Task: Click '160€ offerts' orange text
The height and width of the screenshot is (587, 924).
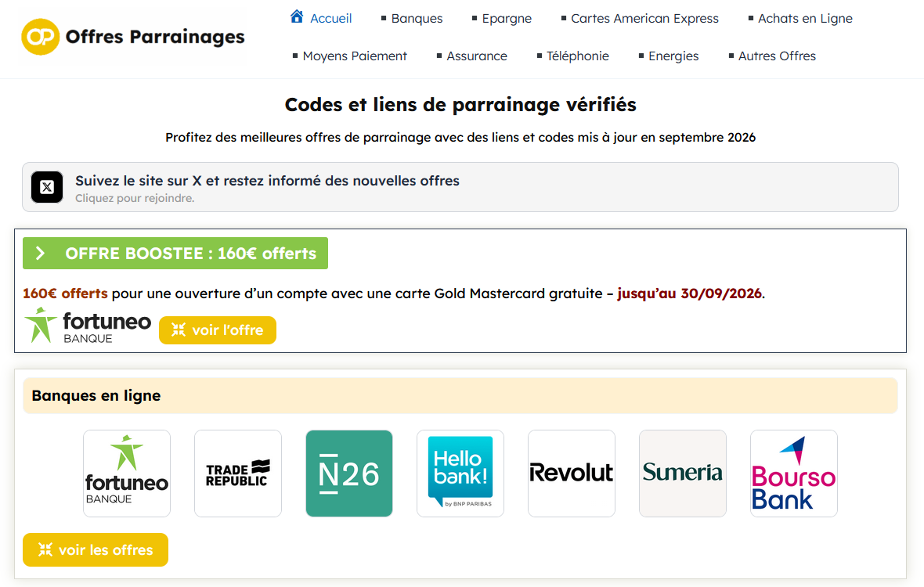Action: (x=66, y=293)
